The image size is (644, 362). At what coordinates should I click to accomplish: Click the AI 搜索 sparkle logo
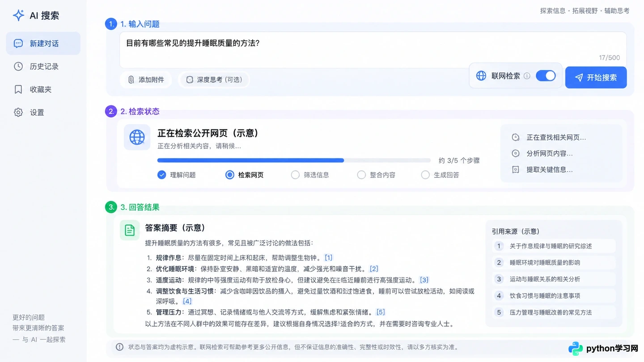(x=18, y=15)
